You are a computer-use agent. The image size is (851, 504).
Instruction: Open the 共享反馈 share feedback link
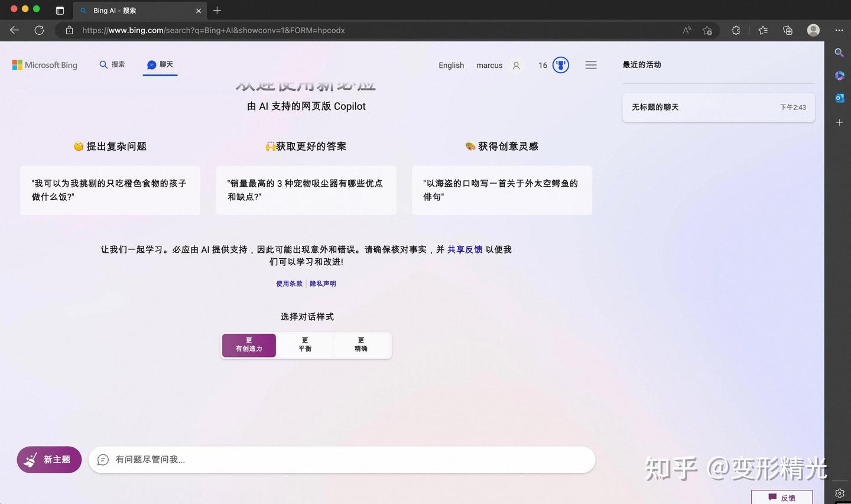465,249
